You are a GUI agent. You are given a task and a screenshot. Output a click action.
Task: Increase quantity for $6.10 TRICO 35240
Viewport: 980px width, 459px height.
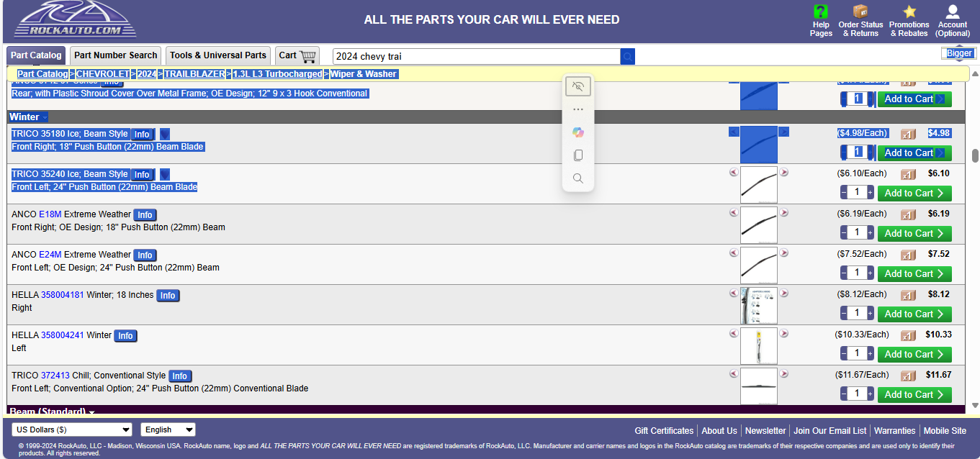tap(870, 193)
